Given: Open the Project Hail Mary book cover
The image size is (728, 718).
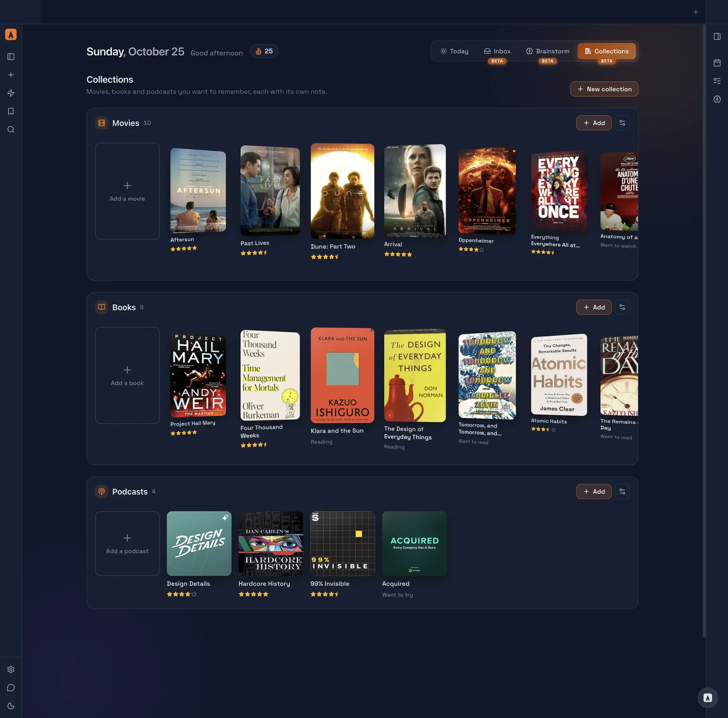Looking at the screenshot, I should pyautogui.click(x=198, y=375).
